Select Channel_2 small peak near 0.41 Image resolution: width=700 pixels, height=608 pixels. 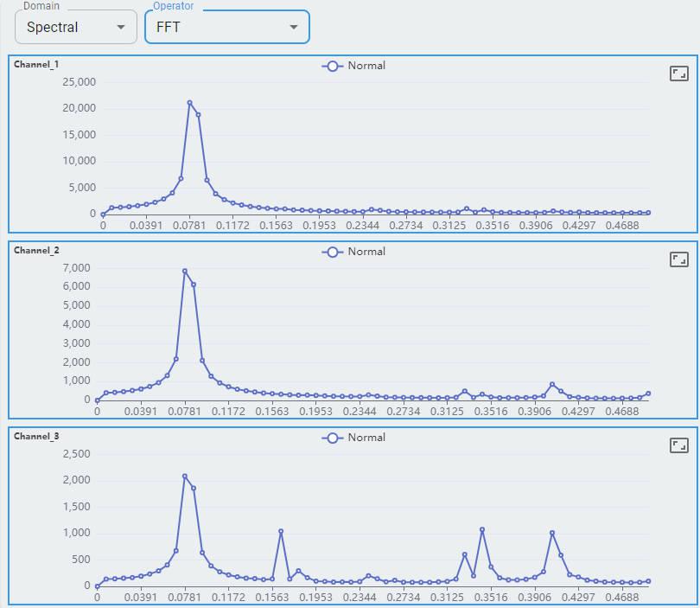552,384
